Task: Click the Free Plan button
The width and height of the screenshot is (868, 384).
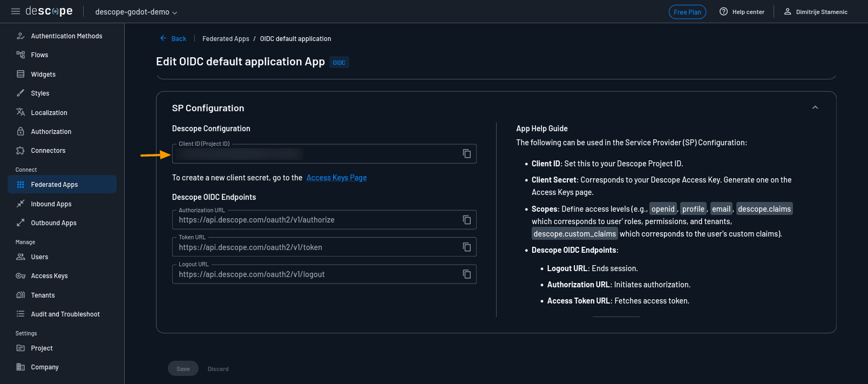Action: point(687,12)
